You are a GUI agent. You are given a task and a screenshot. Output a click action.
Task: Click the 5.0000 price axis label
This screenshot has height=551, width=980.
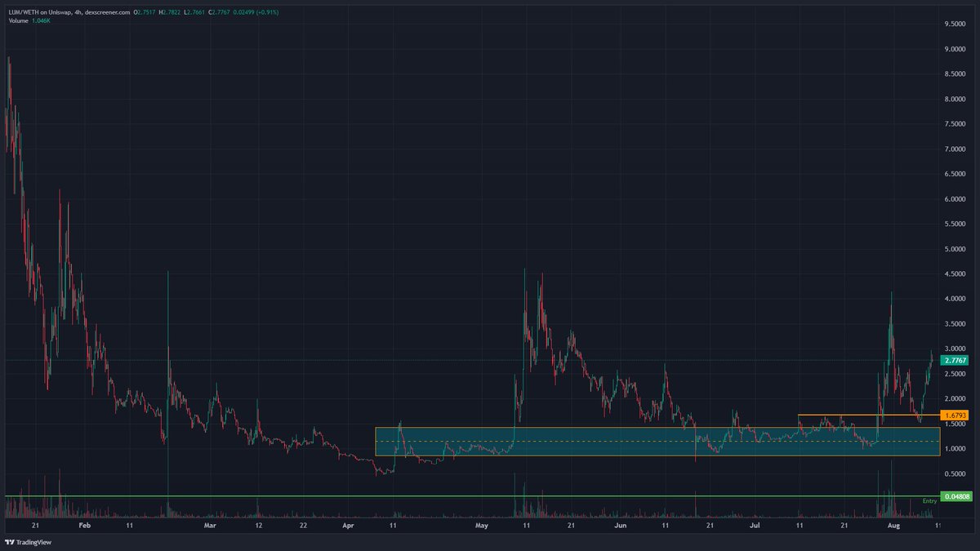[955, 249]
